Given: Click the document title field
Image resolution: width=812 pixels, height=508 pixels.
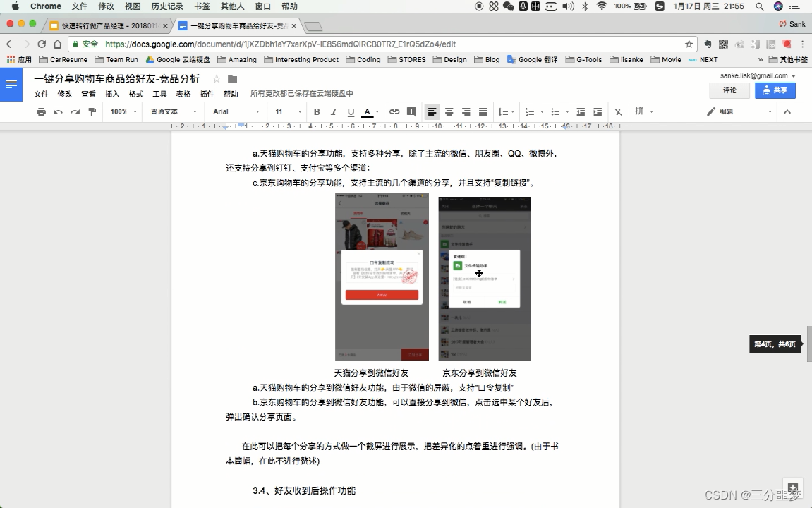Looking at the screenshot, I should click(x=117, y=79).
